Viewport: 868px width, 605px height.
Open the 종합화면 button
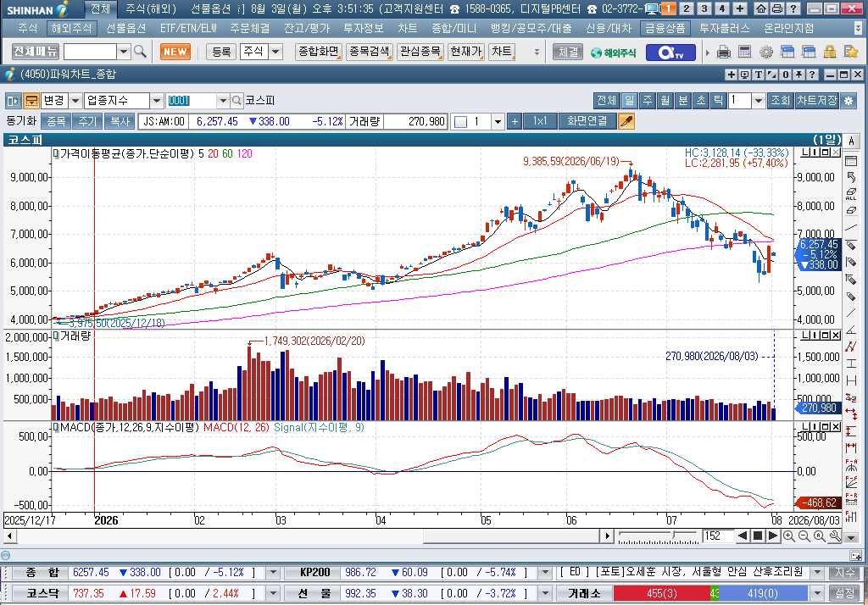tap(319, 52)
